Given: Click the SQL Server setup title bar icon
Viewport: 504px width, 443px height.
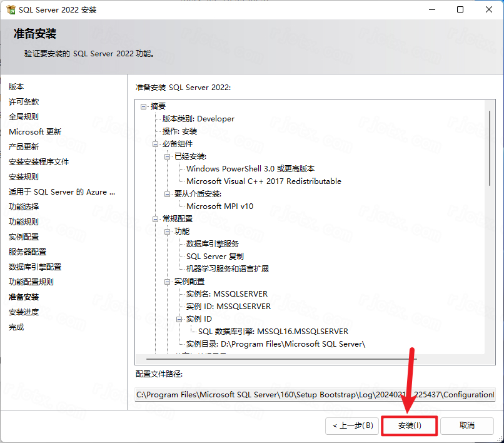Looking at the screenshot, I should [11, 9].
